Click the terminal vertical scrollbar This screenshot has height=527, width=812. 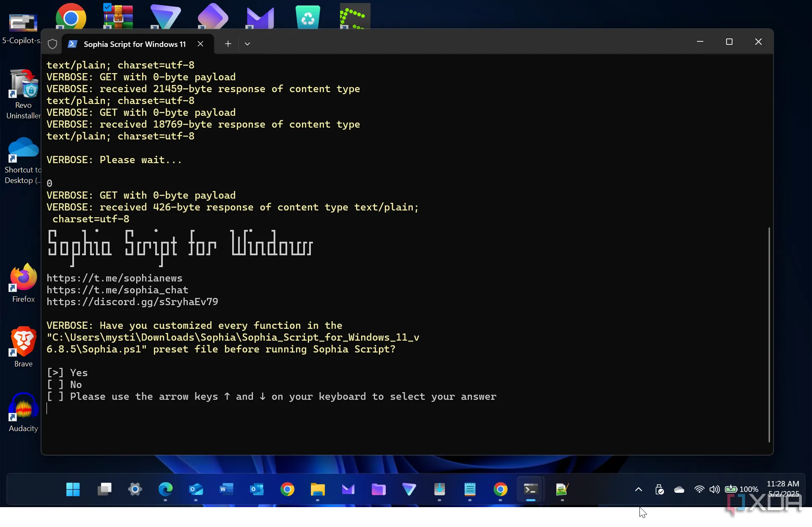(x=769, y=334)
